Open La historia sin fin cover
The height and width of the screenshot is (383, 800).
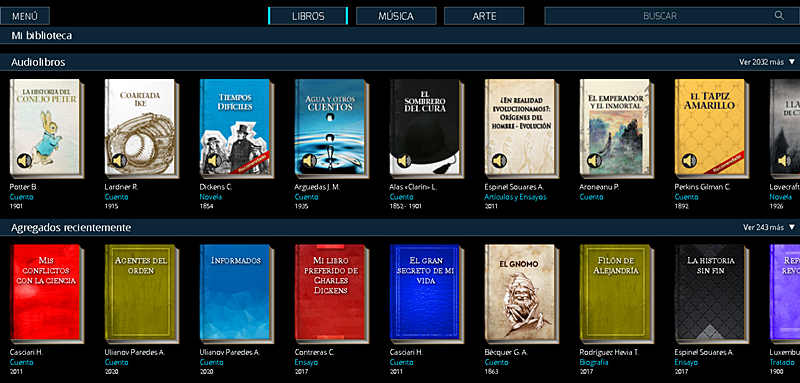[x=711, y=293]
